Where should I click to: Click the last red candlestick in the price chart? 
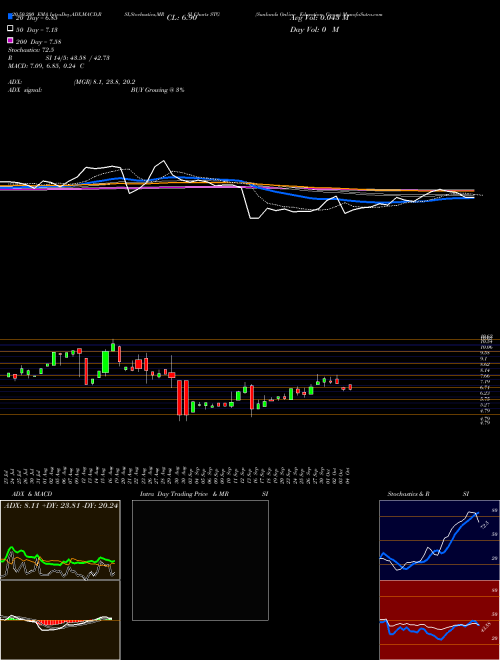(x=350, y=387)
